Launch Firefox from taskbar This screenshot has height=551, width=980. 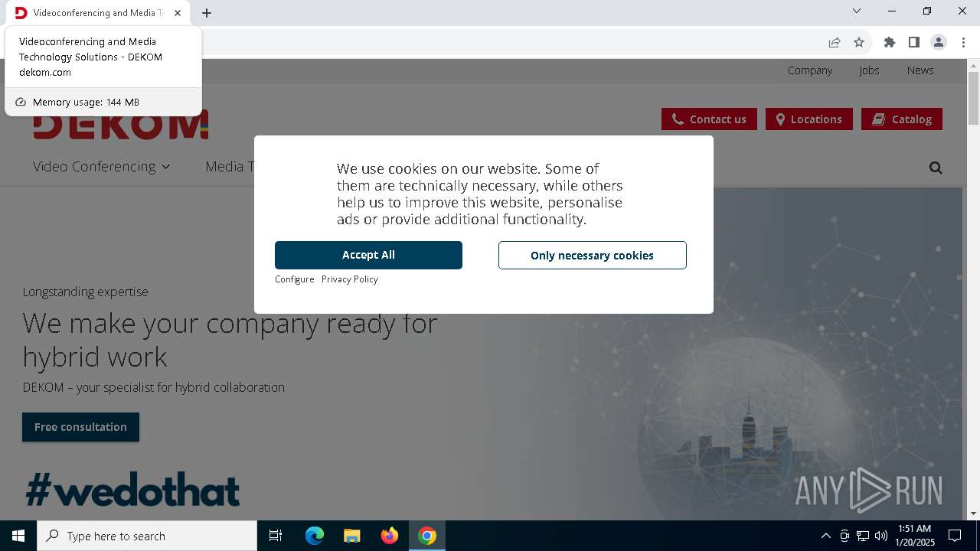[x=389, y=536]
